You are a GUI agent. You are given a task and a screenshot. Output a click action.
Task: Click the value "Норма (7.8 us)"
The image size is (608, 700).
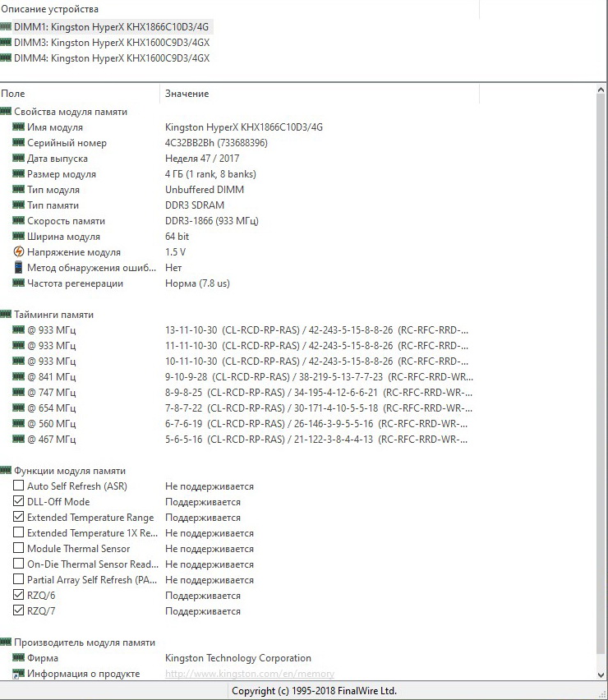[x=197, y=283]
